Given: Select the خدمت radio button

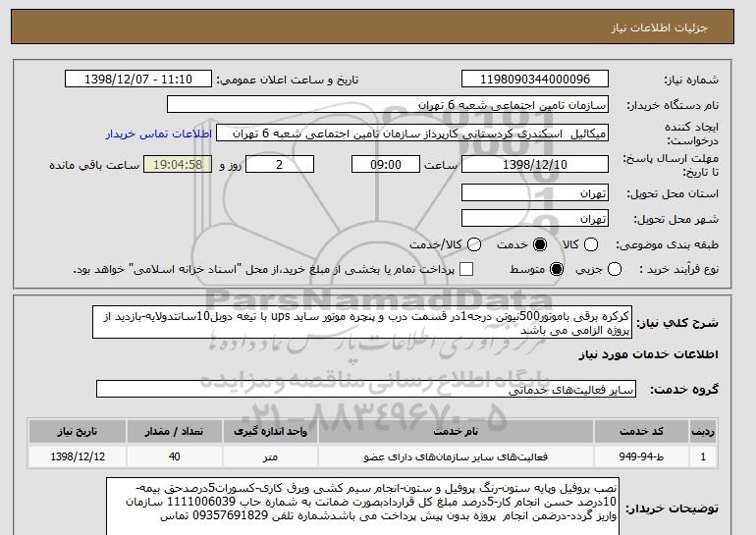Looking at the screenshot, I should point(540,244).
